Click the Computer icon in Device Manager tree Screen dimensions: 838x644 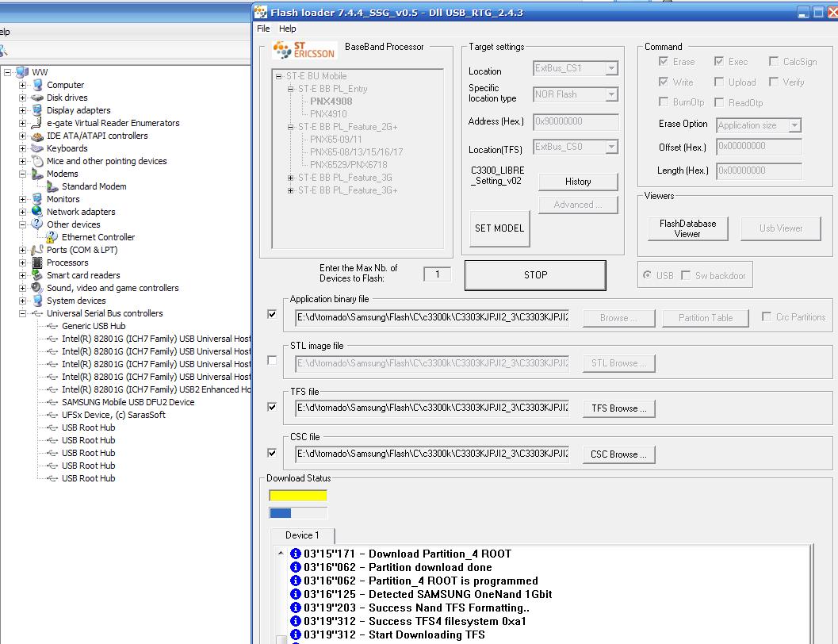click(x=37, y=85)
